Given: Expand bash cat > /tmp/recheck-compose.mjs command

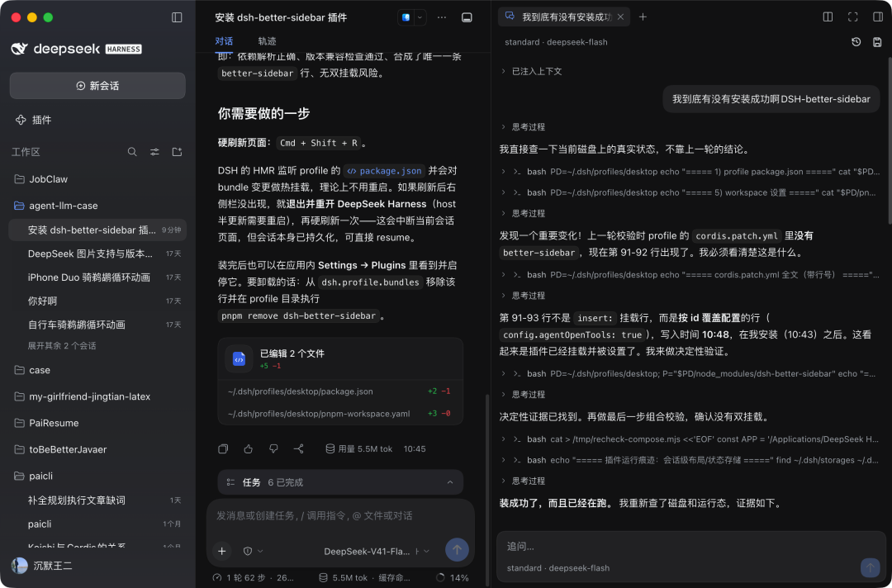Looking at the screenshot, I should pyautogui.click(x=690, y=439).
